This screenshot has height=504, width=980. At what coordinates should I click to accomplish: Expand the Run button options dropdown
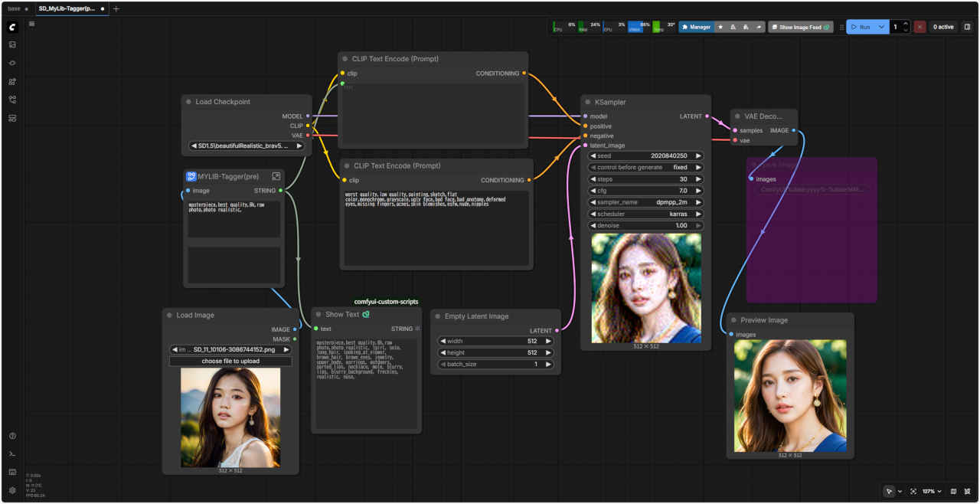(x=881, y=27)
